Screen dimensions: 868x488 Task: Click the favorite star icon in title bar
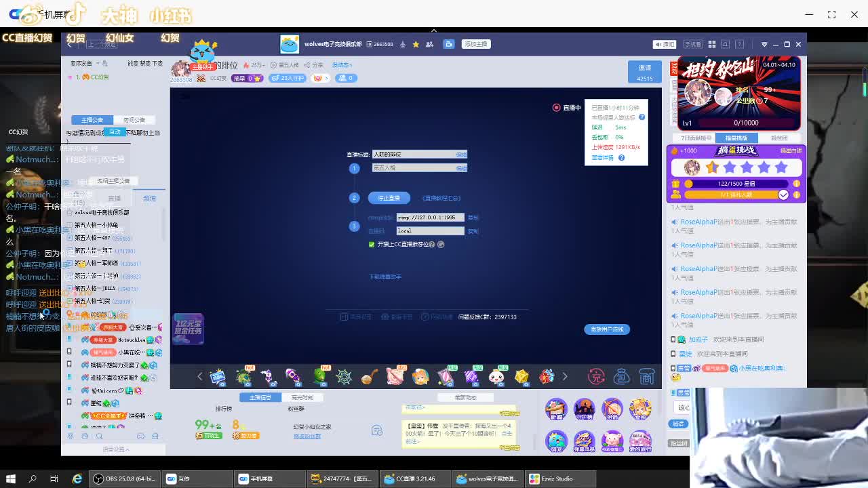click(x=416, y=44)
